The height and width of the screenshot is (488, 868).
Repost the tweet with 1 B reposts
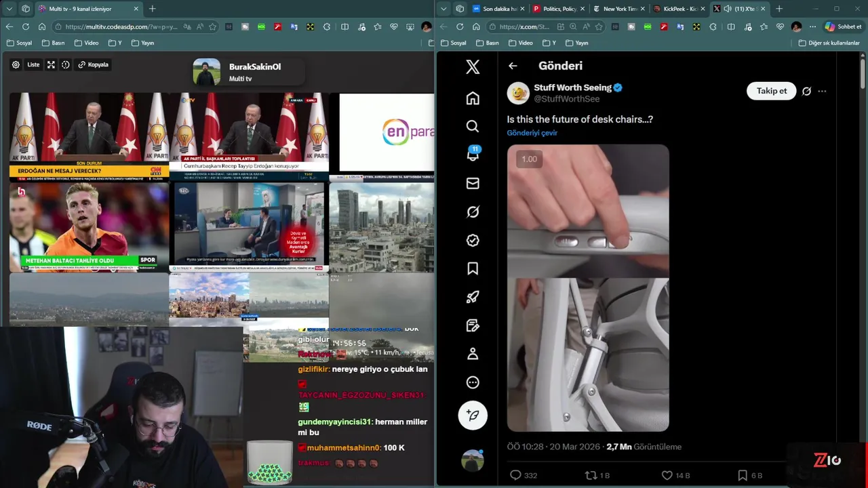pos(597,475)
